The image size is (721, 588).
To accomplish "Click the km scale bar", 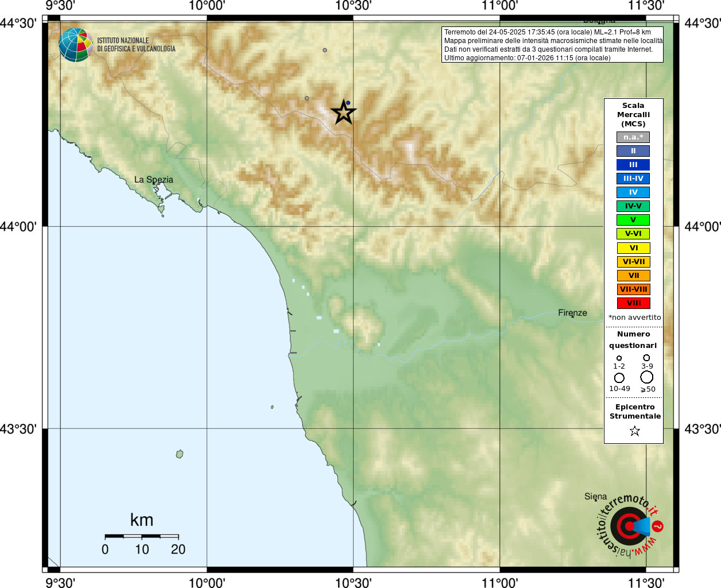I will tap(142, 536).
